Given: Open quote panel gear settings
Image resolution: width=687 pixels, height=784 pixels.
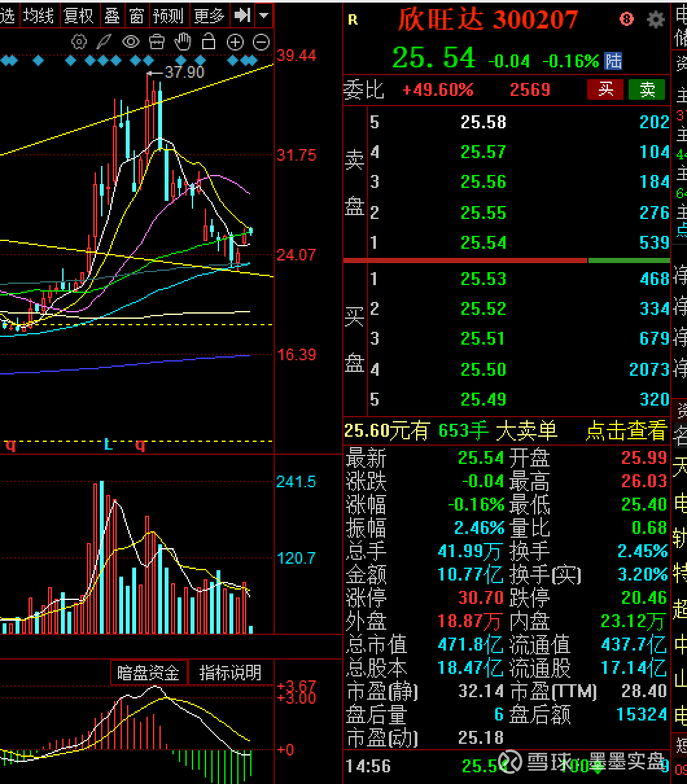Looking at the screenshot, I should [656, 19].
